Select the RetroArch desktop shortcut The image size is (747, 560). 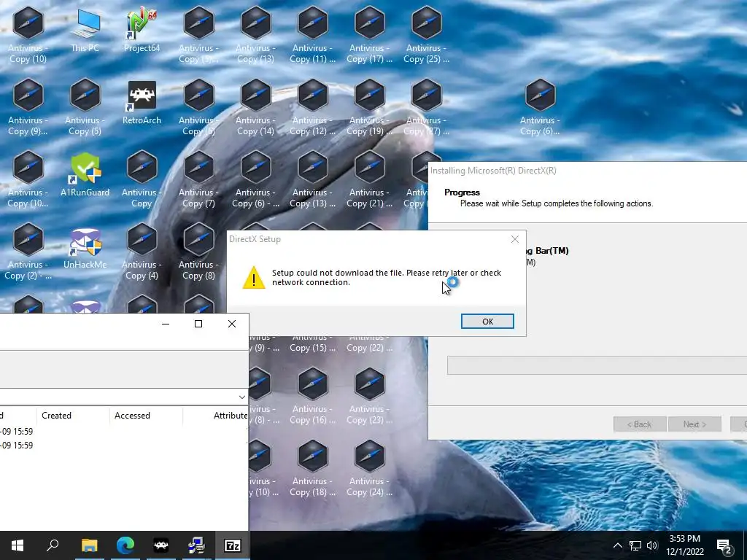[142, 102]
